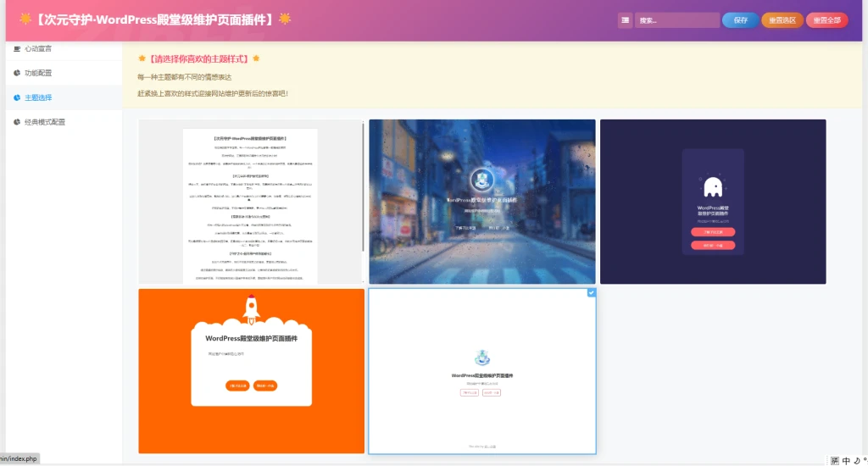The width and height of the screenshot is (868, 466).
Task: Choose the dark navy ghost theme
Action: [713, 202]
